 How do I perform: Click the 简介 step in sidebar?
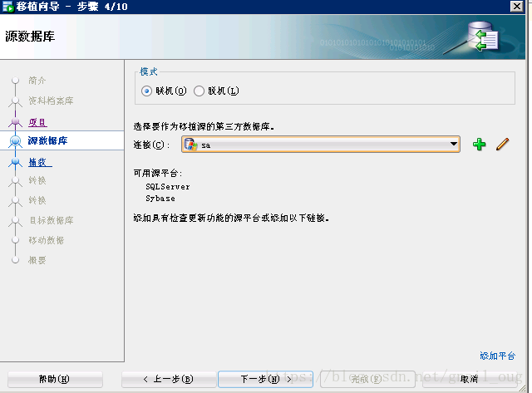coord(37,81)
